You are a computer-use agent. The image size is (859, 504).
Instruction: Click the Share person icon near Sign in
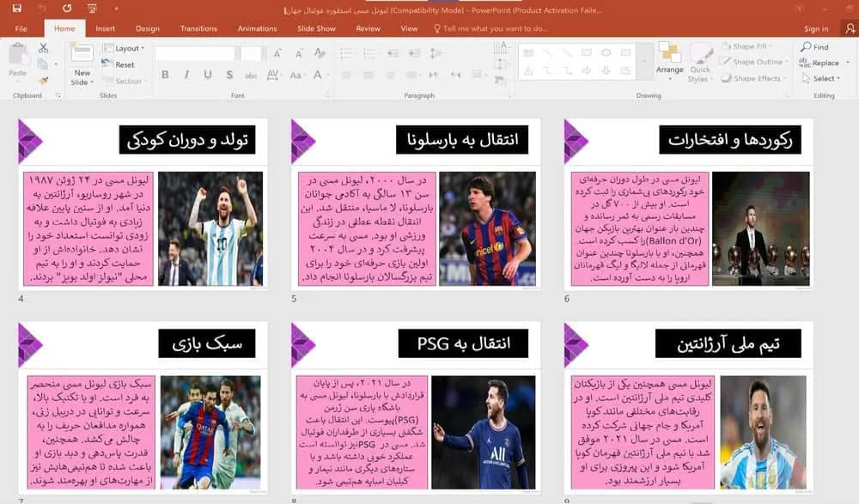(x=850, y=28)
